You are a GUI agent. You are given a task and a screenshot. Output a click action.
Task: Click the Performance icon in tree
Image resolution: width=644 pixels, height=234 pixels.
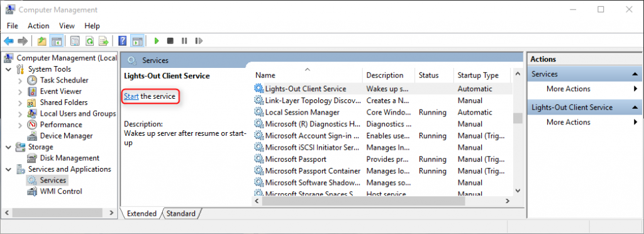pyautogui.click(x=33, y=125)
